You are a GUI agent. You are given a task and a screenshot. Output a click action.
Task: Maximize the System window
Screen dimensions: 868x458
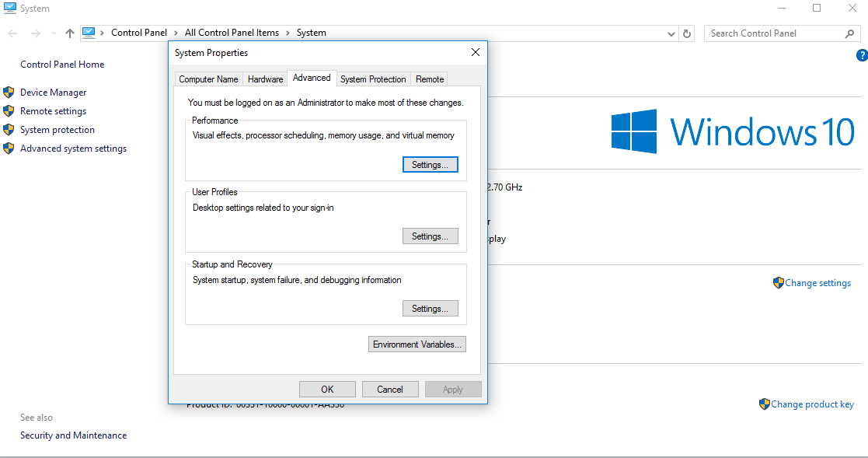[817, 9]
